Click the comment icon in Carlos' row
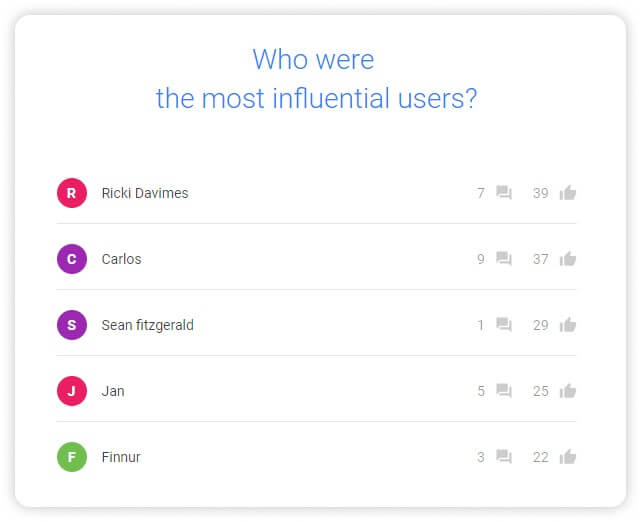 coord(504,259)
